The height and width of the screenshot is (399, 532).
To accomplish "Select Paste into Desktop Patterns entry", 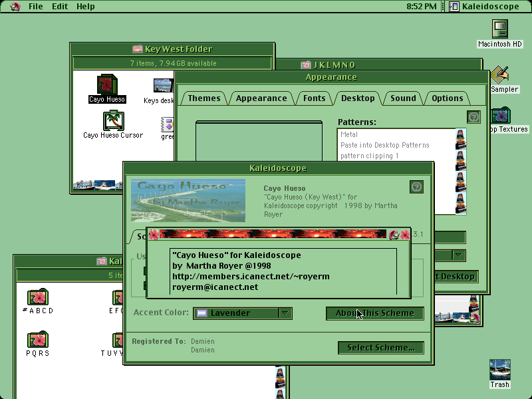I will click(396, 145).
